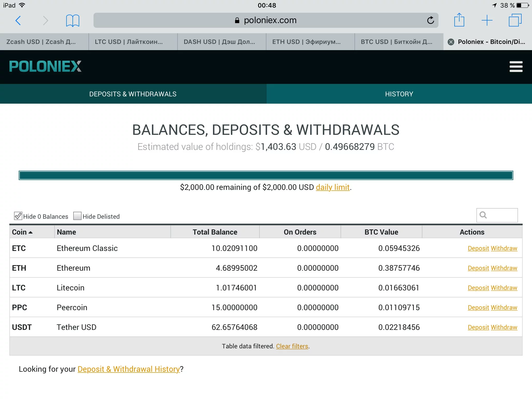Click Deposit for Ethereum Classic
The height and width of the screenshot is (399, 532).
[x=478, y=248]
